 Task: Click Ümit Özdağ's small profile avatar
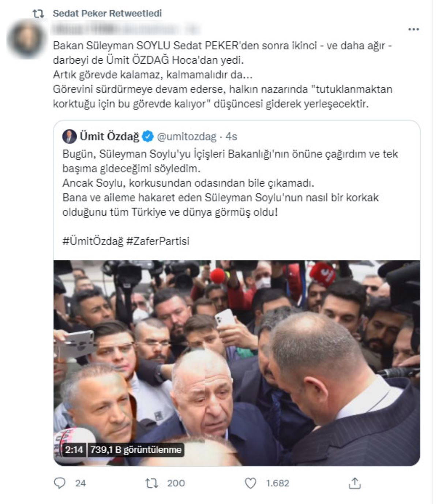[69, 137]
